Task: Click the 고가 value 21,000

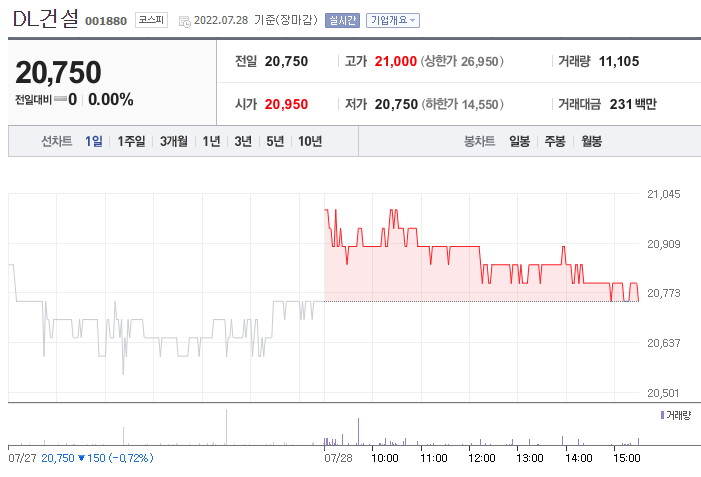Action: pyautogui.click(x=396, y=61)
